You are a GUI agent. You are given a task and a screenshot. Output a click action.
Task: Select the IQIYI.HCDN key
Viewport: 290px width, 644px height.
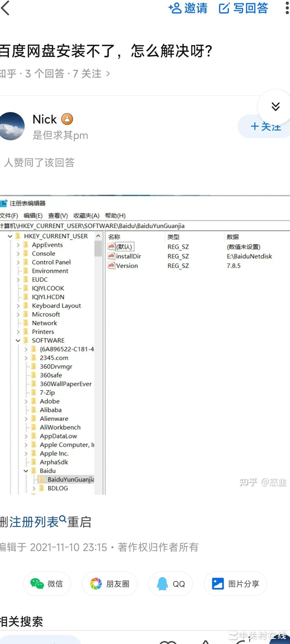48,297
